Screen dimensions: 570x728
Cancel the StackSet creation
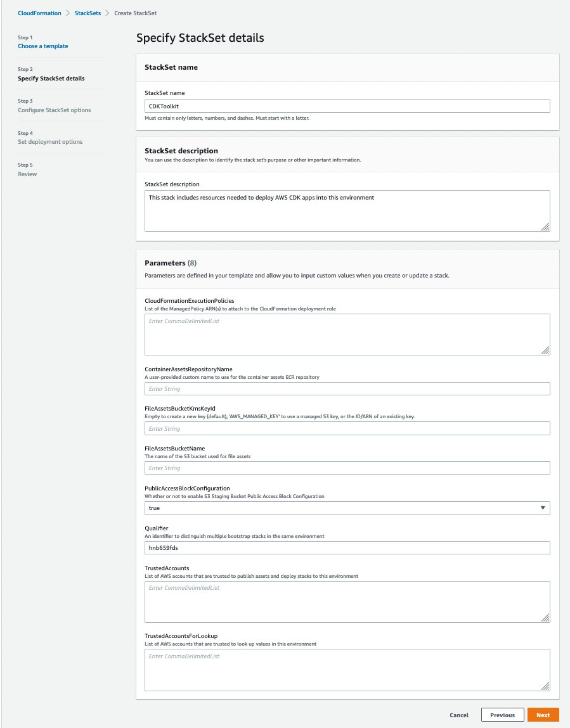(x=459, y=715)
